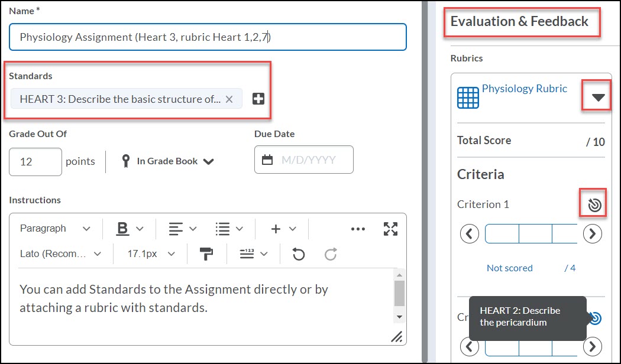Select the third level of Criterion 1
Image resolution: width=621 pixels, height=364 pixels.
click(x=565, y=233)
